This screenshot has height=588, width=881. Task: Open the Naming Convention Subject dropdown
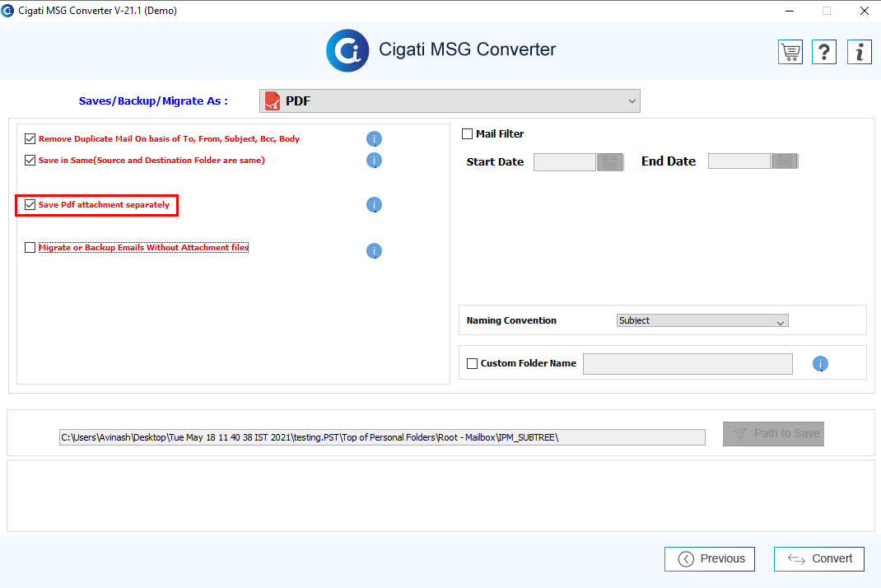click(702, 320)
